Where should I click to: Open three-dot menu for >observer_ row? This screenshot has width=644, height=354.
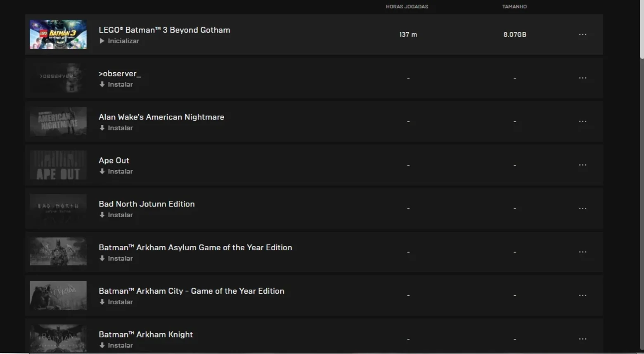[582, 78]
